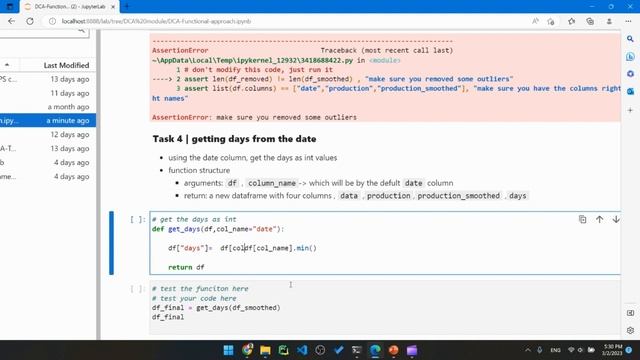Click into the df_final test cell
Viewport: 640px width, 360px height.
[385, 307]
